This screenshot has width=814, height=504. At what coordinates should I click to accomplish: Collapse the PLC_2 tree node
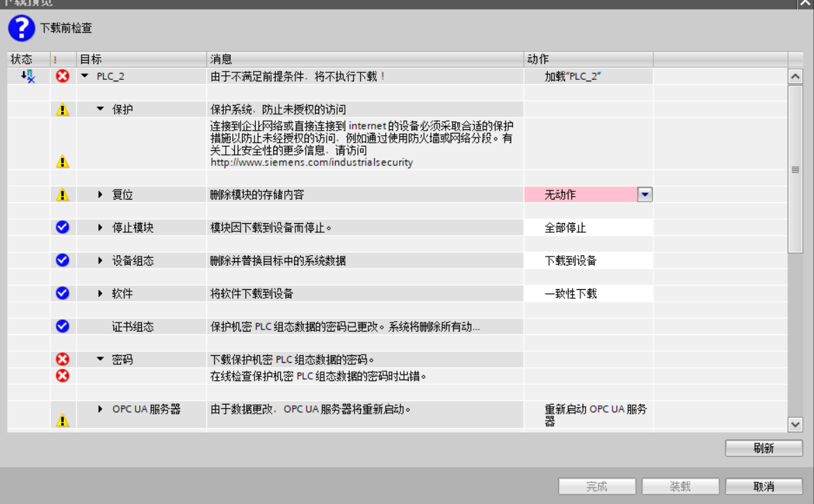pos(86,76)
